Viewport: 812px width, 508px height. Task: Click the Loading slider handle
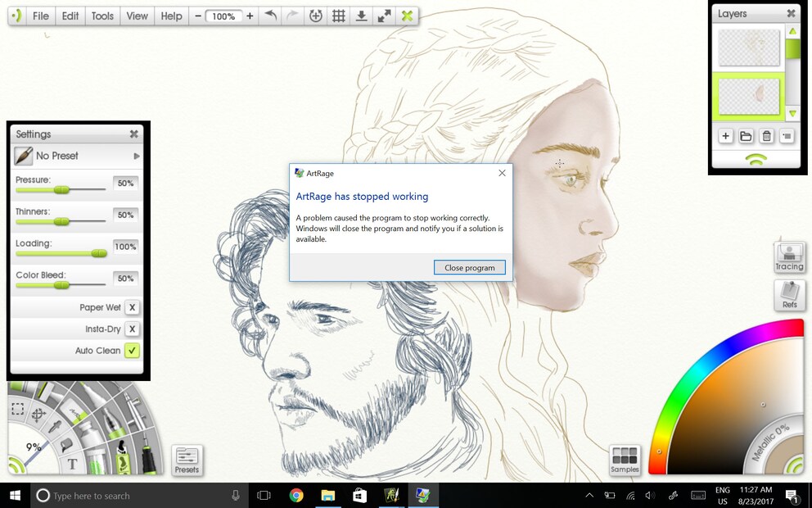click(99, 253)
